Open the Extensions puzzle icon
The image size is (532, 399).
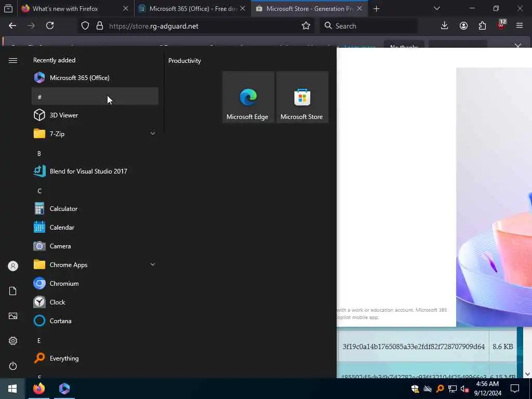tap(482, 26)
